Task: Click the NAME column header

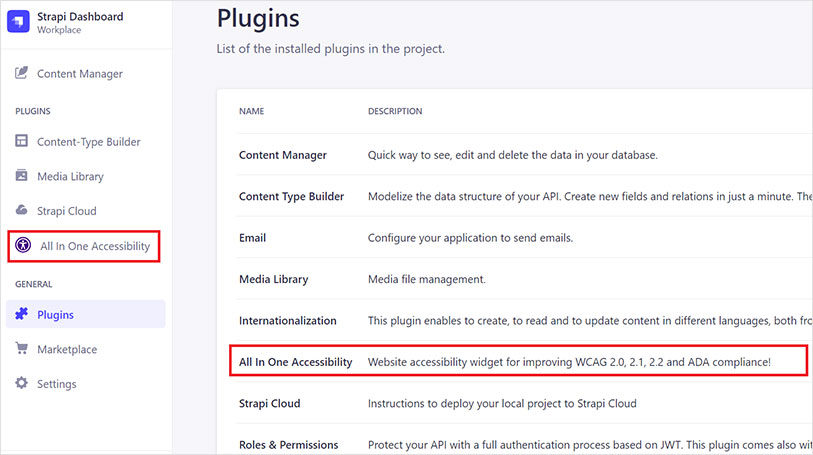Action: (x=251, y=111)
